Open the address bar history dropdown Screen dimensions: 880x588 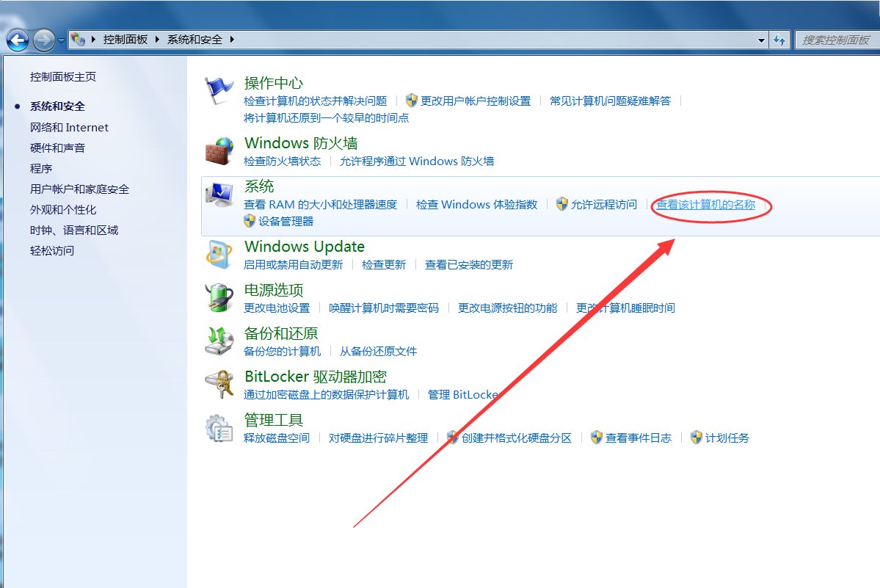point(762,40)
